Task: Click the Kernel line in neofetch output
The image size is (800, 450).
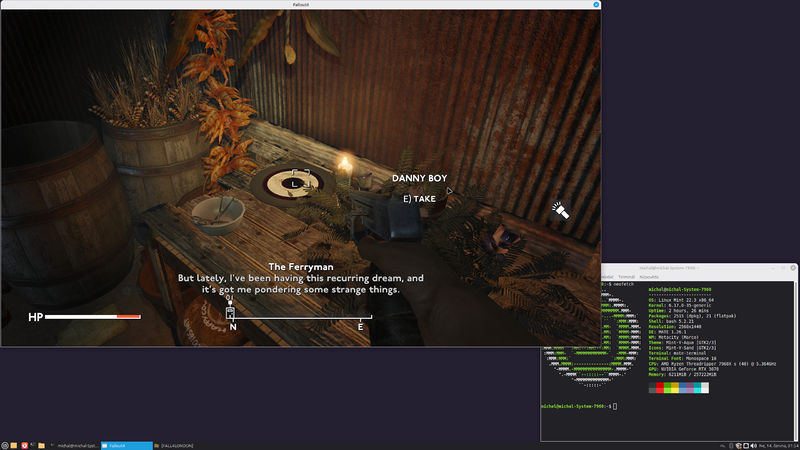Action: tap(680, 305)
